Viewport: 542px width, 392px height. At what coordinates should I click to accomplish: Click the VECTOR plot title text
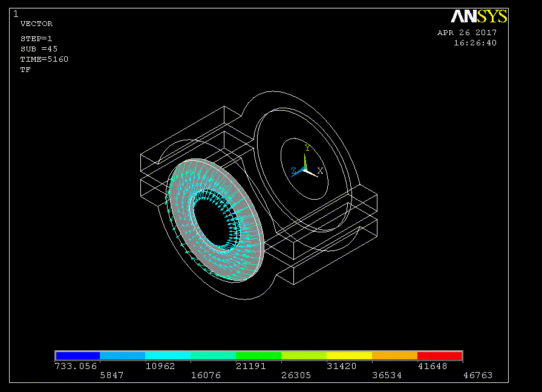[x=37, y=24]
